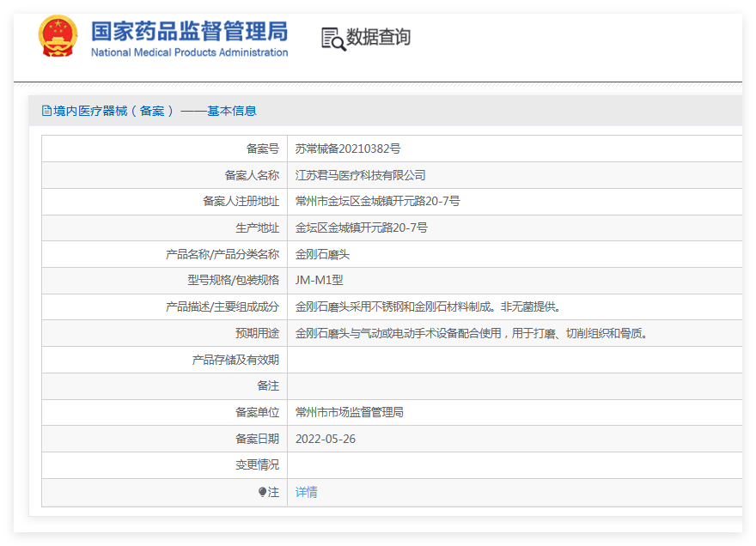
Task: Click the lightbulb icon next to 注
Action: click(262, 493)
